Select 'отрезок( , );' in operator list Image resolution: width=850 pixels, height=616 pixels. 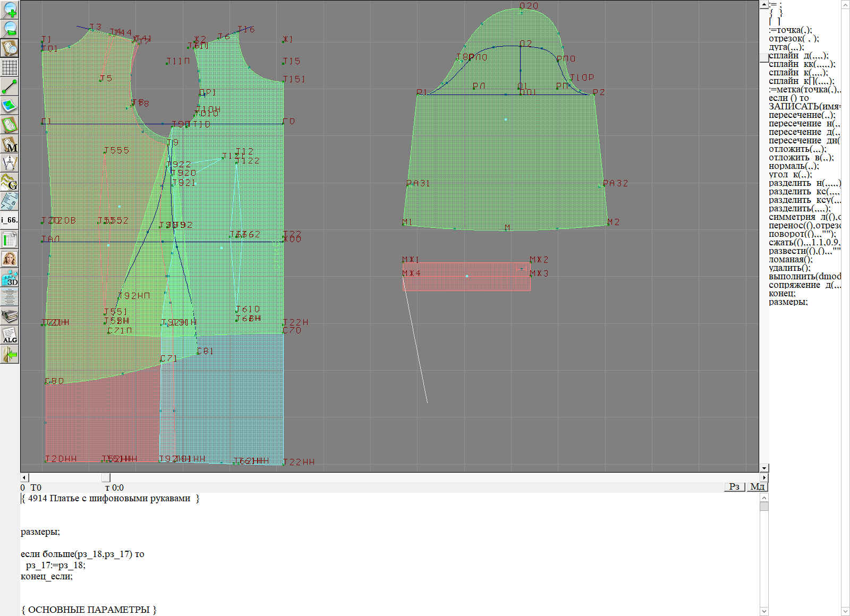(x=793, y=39)
